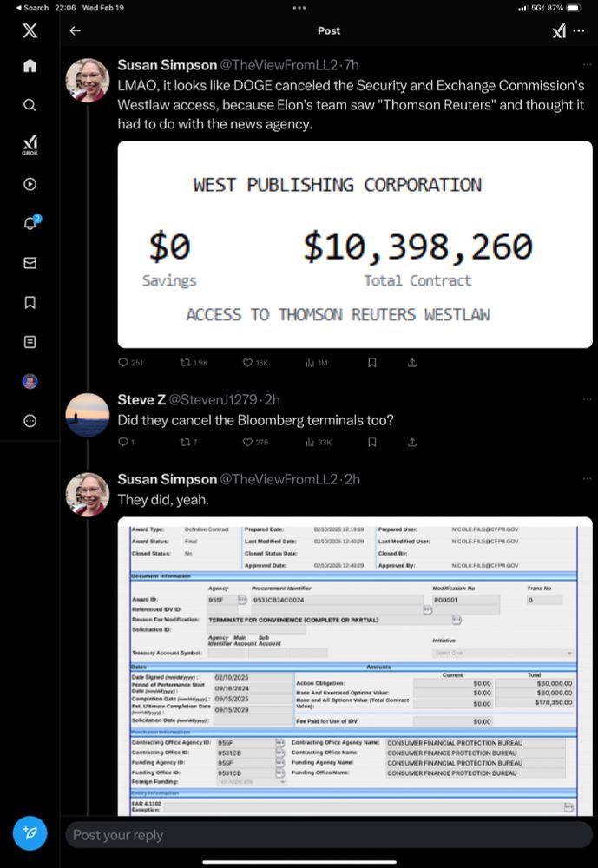Share the Westlaw post
The height and width of the screenshot is (868, 598).
coord(412,363)
